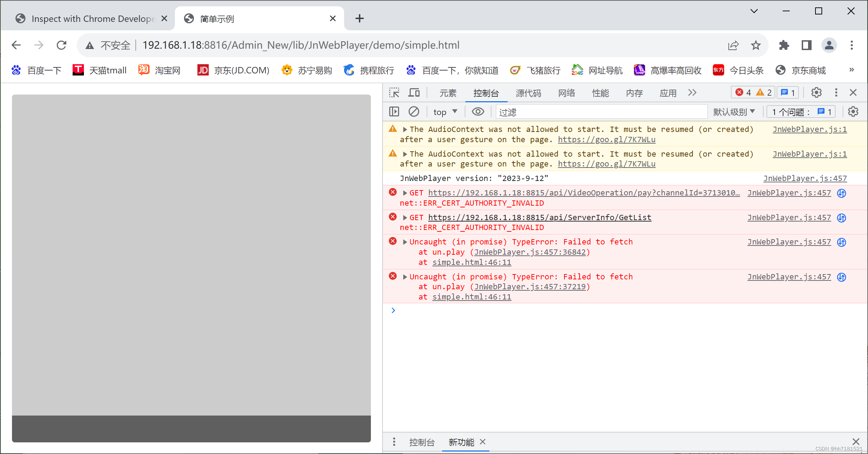
Task: Open the browser extensions puzzle icon
Action: pos(784,45)
